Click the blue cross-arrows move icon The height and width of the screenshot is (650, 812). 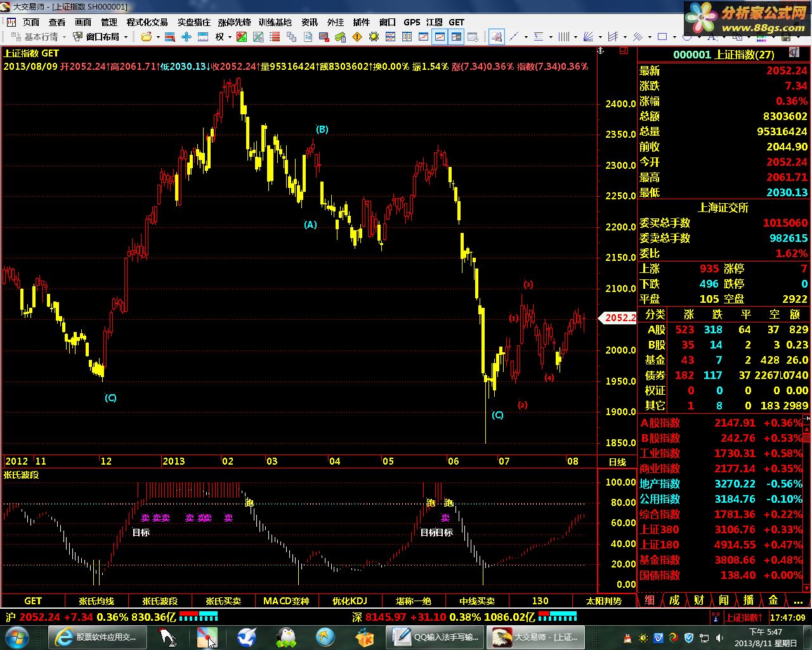click(x=187, y=37)
